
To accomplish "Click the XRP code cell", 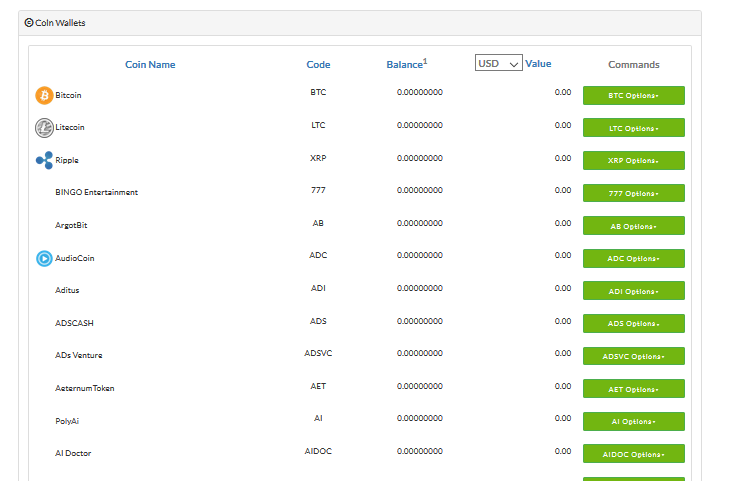I will tap(318, 158).
